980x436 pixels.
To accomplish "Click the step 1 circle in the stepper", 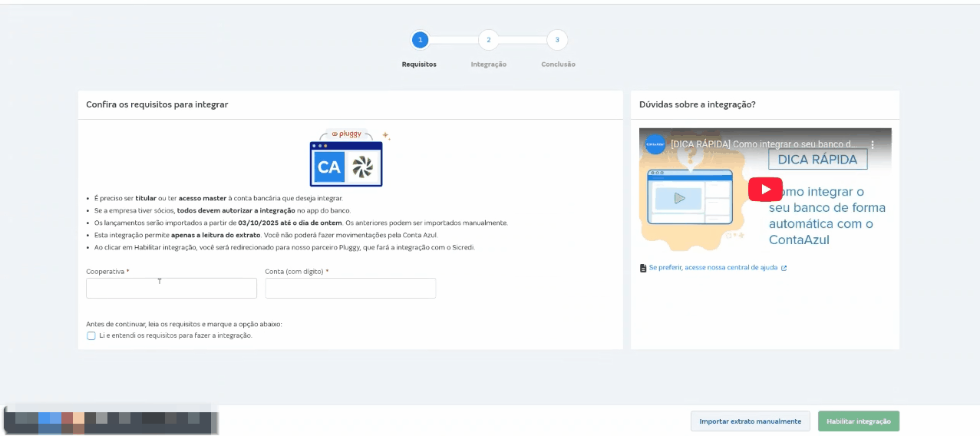I will (x=420, y=40).
